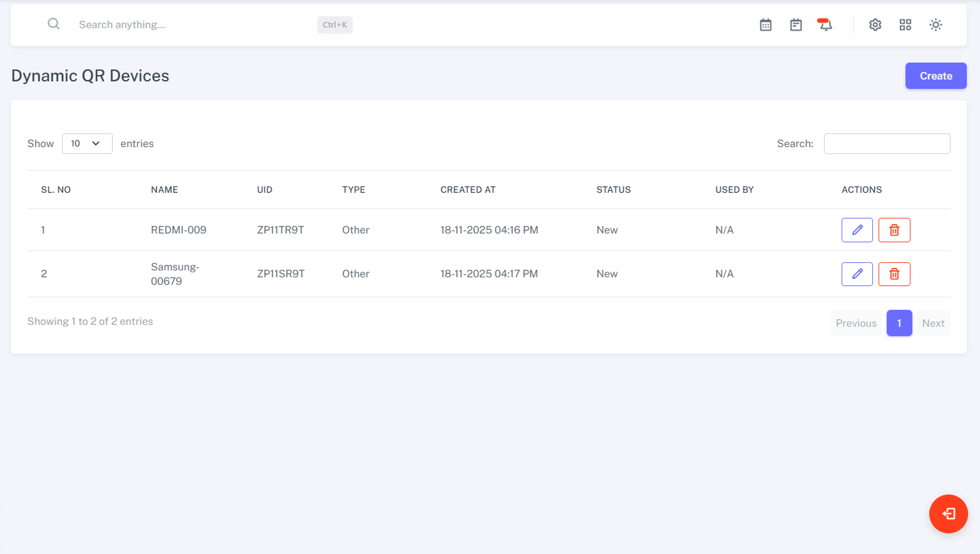Screen dimensions: 980x554
Task: Sort table by Name column
Action: [x=165, y=190]
